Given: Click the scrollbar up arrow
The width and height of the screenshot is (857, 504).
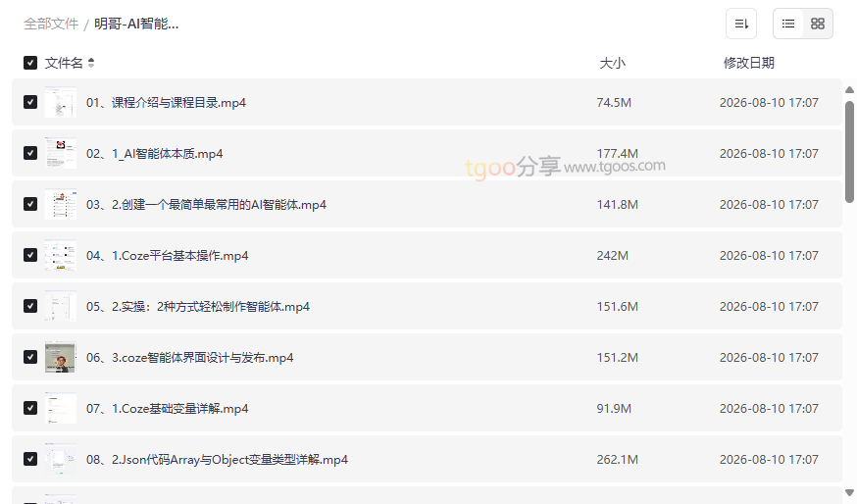Looking at the screenshot, I should [x=849, y=89].
